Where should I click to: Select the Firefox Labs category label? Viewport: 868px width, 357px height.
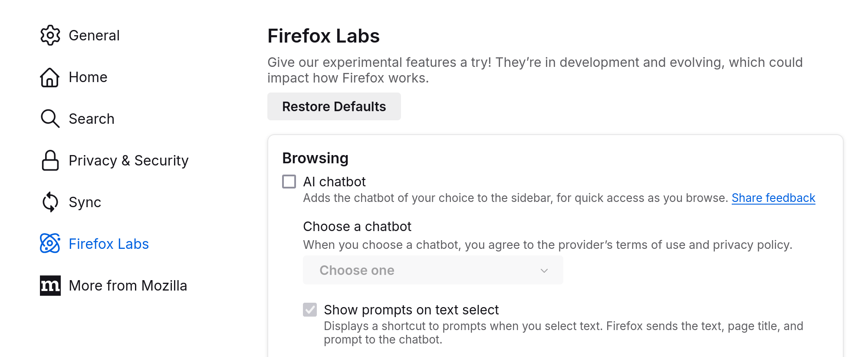tap(108, 244)
